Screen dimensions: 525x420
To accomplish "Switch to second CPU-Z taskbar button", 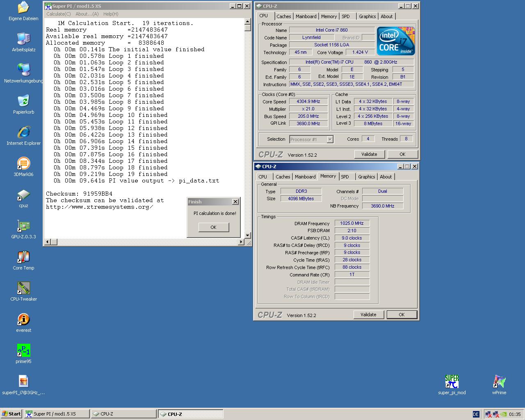I will click(x=191, y=414).
